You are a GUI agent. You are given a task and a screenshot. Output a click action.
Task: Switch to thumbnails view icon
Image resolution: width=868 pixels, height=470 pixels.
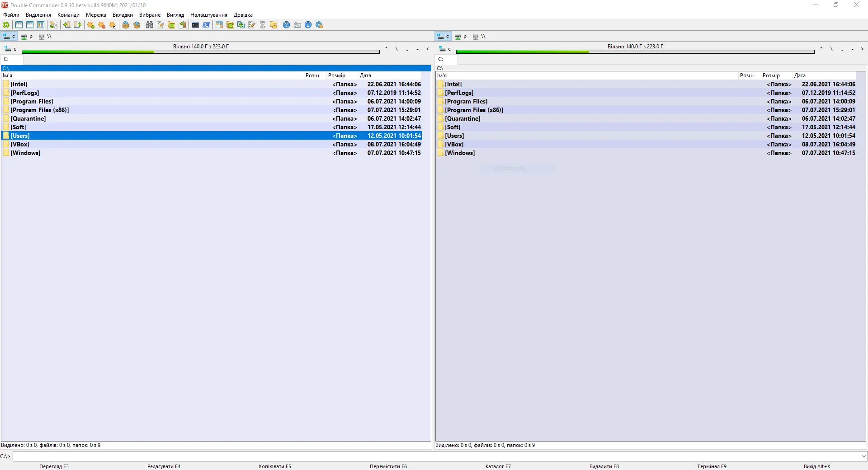coord(41,25)
